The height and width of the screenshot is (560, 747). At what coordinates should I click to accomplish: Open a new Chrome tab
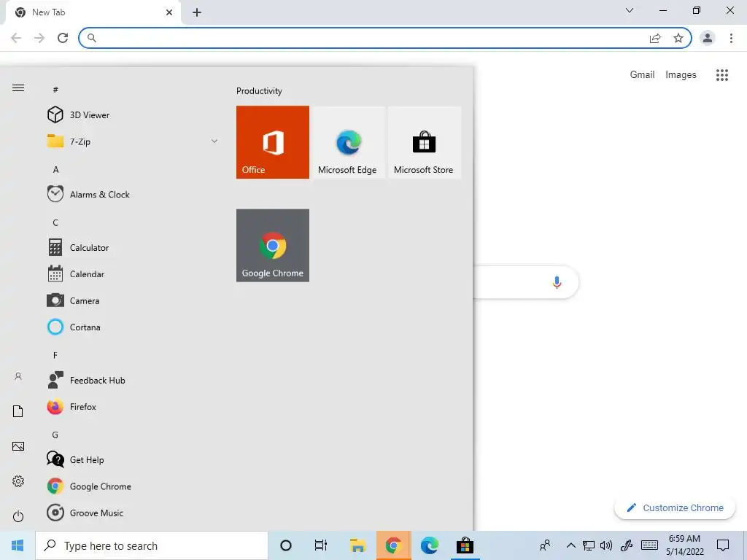[x=197, y=12]
